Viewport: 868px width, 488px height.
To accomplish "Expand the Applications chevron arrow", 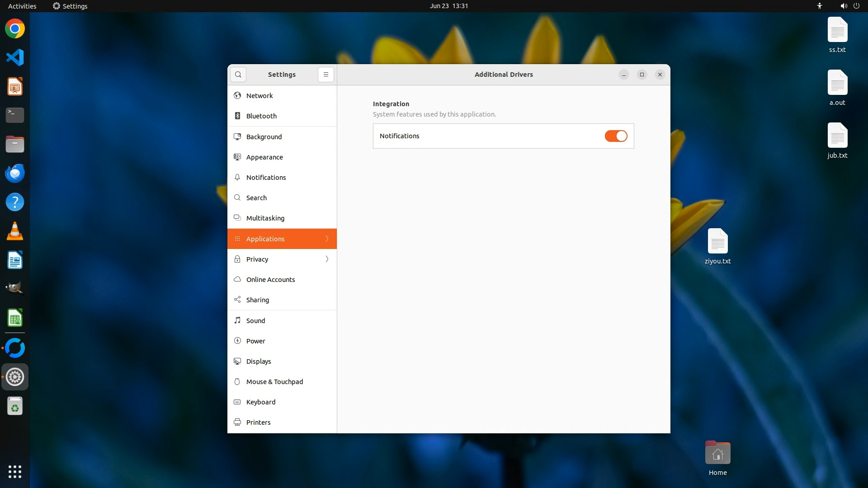I will click(x=327, y=239).
